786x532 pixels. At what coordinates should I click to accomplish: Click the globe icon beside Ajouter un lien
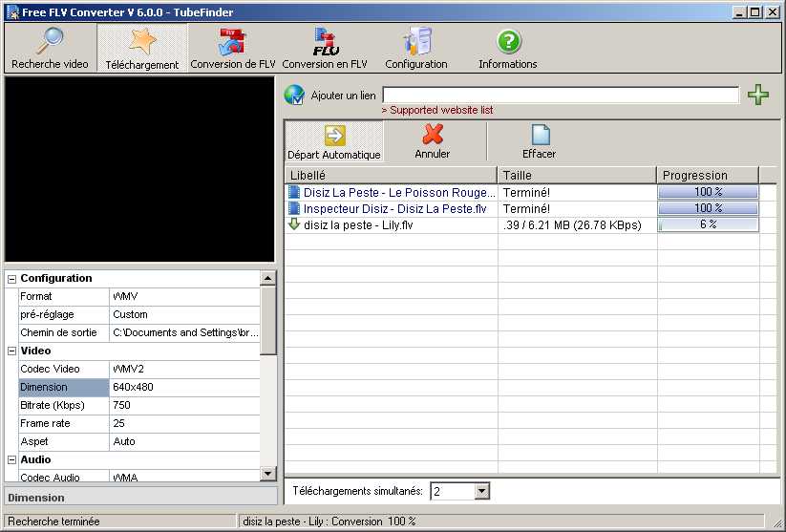pyautogui.click(x=294, y=95)
